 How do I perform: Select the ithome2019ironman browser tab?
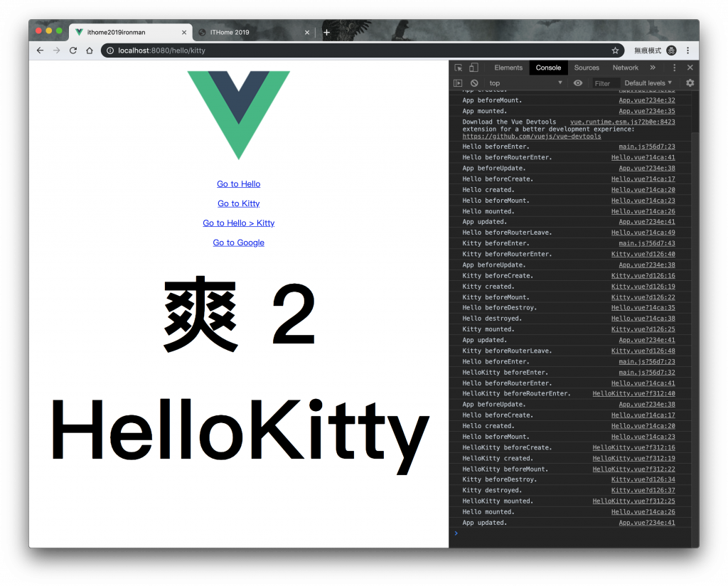(x=130, y=33)
